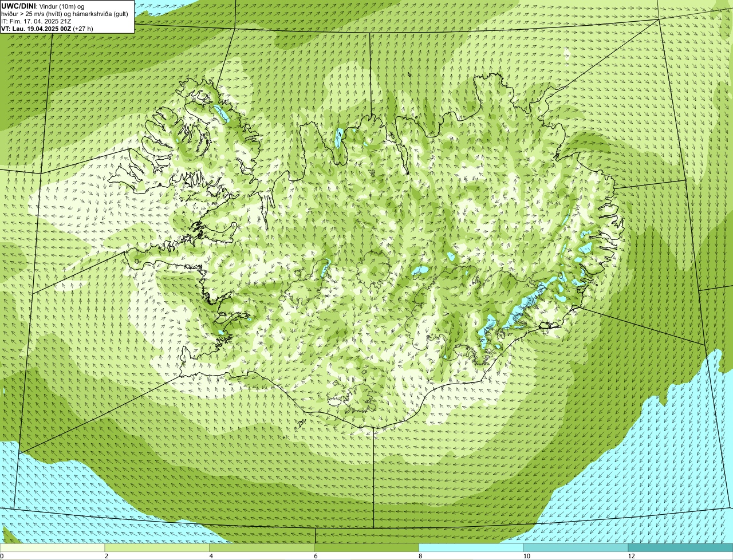Select the legend color segment between 4 and 6
733x560 pixels.
(262, 548)
